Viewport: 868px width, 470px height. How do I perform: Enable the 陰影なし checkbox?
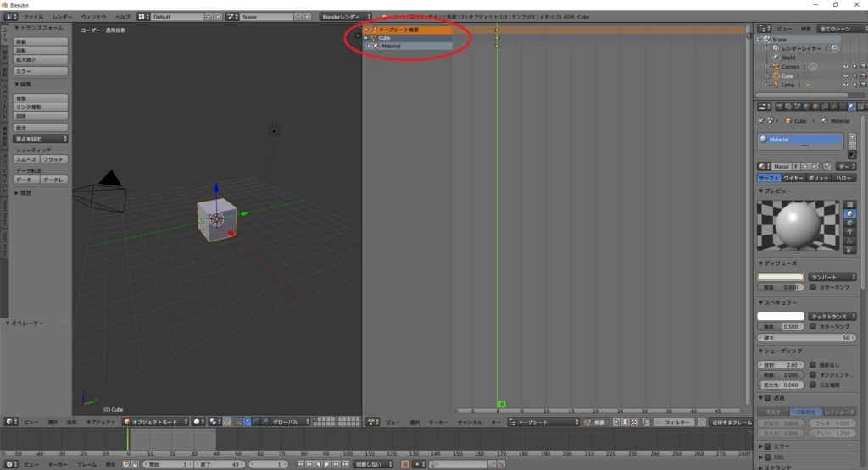(813, 364)
